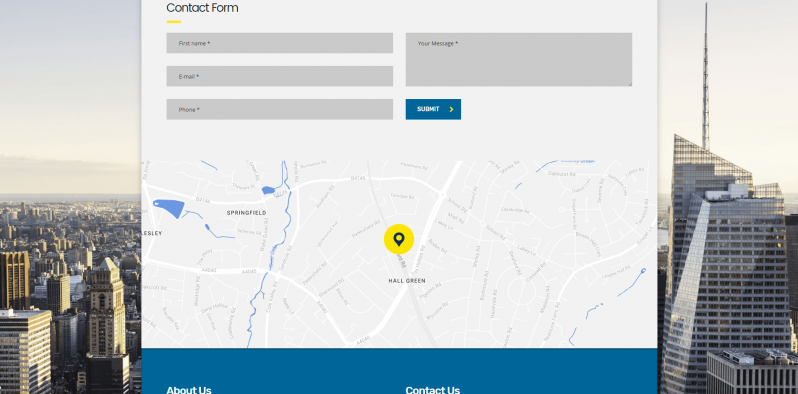Click the Contact Form heading
Image resolution: width=798 pixels, height=394 pixels.
(x=202, y=8)
